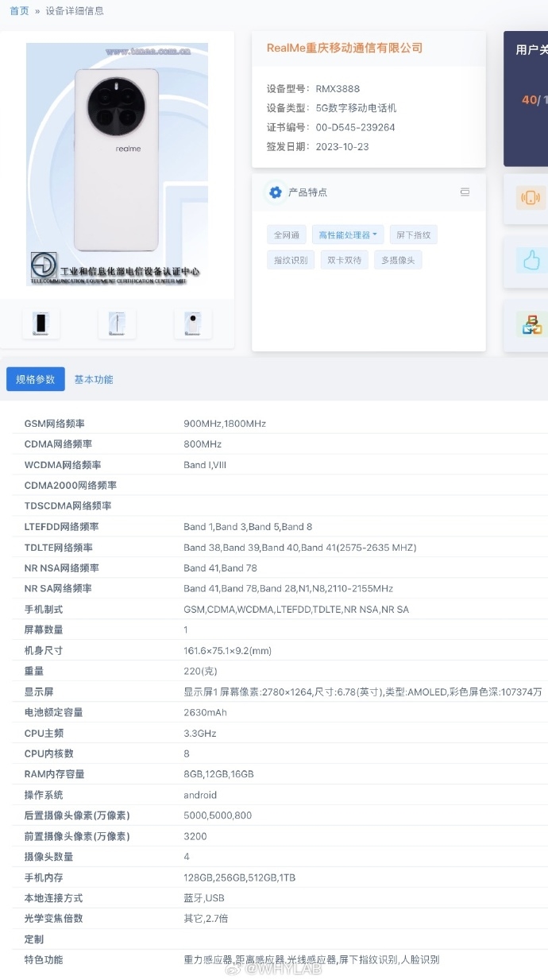Screen dimensions: 548x980
Task: Click the large realme phone image
Action: point(117,165)
